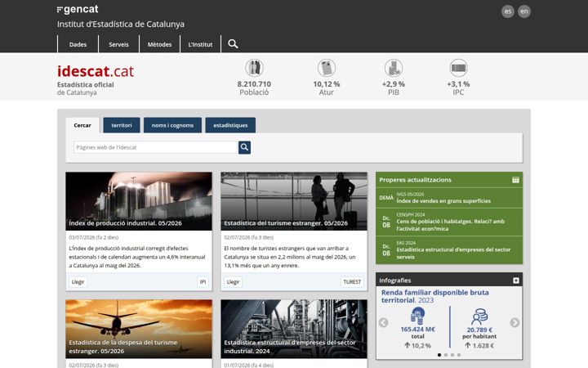588x368 pixels.
Task: Select the first infographic carousel dot
Action: pos(439,355)
